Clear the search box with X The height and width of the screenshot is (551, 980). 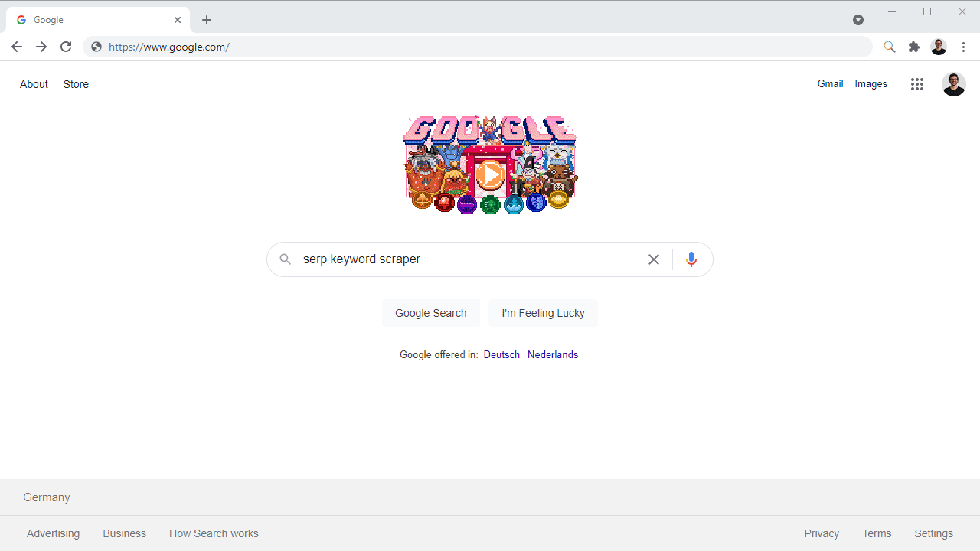(654, 259)
